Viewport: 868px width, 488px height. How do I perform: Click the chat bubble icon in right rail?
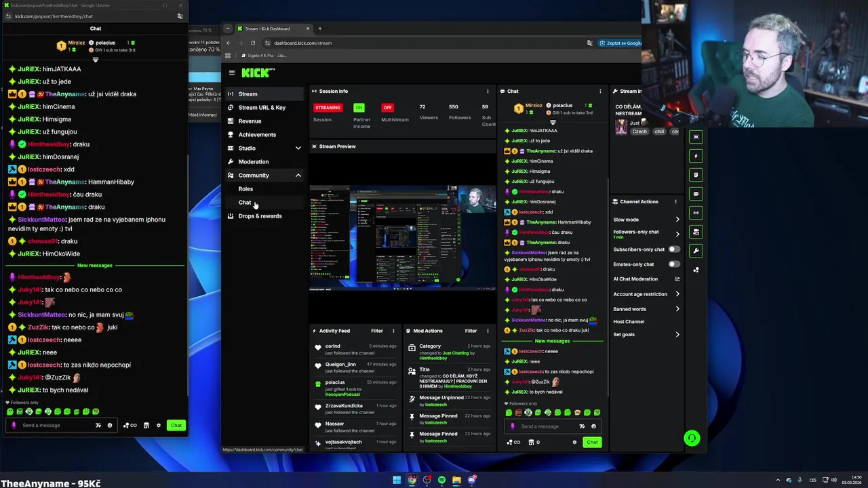click(x=696, y=194)
